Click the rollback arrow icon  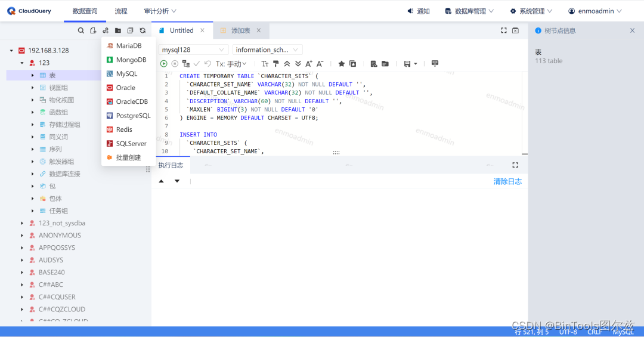tap(208, 64)
